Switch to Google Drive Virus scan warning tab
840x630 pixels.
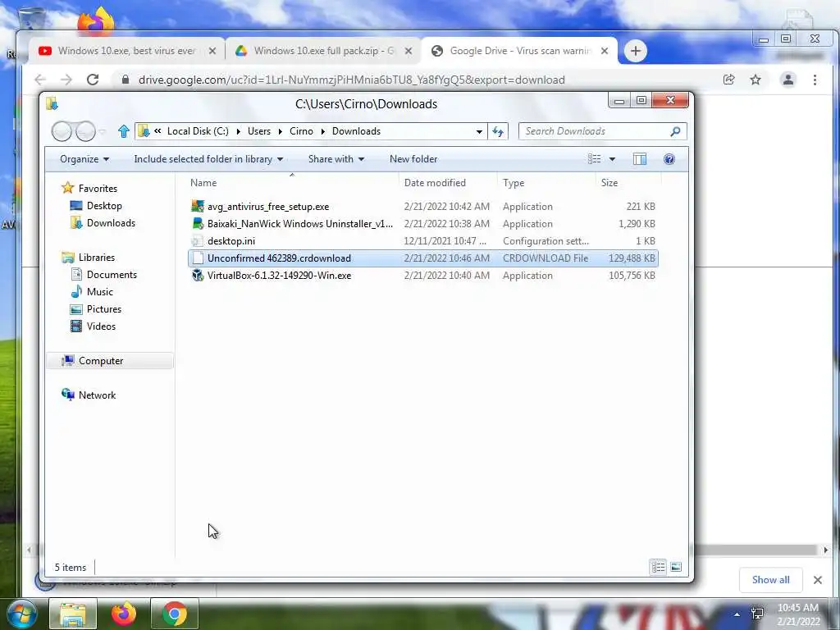[520, 51]
